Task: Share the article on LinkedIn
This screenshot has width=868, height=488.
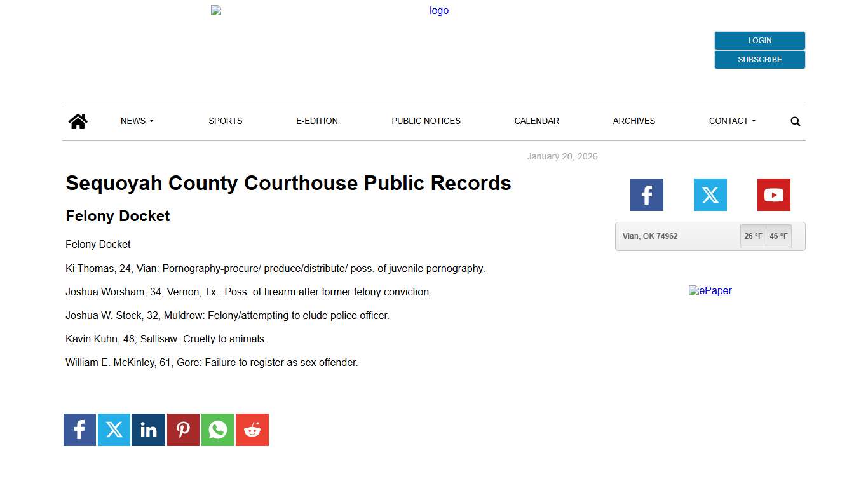Action: pos(148,430)
